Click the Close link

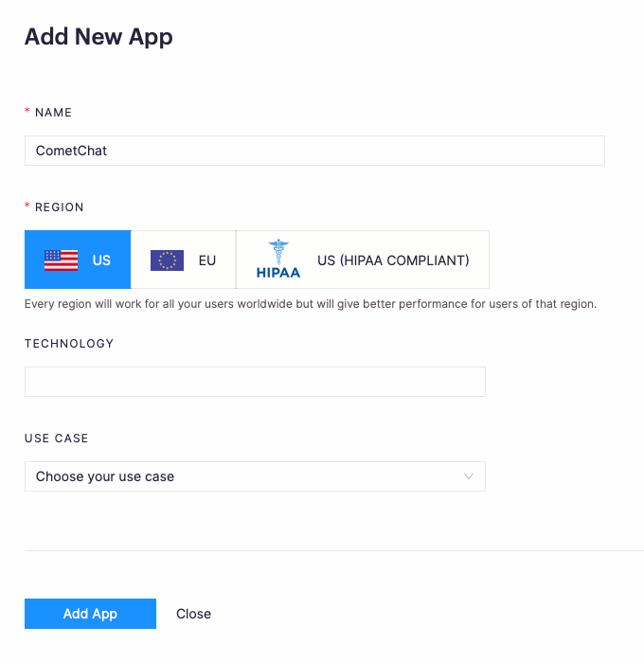click(x=193, y=614)
